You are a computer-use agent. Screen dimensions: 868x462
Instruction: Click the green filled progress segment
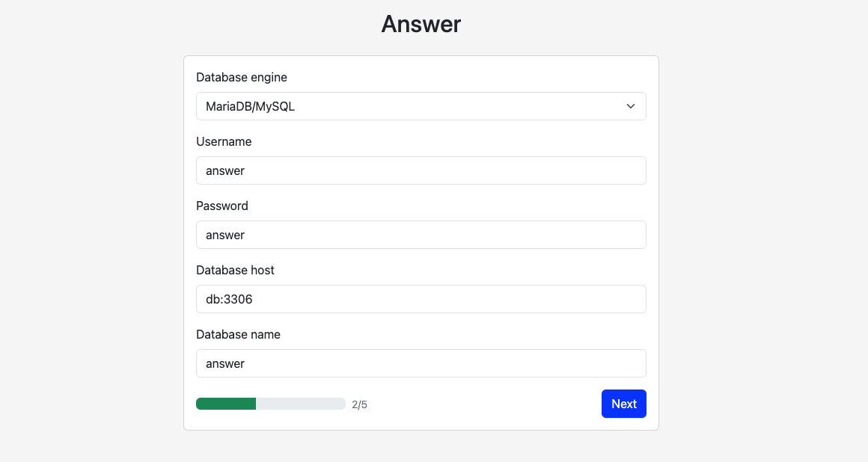tap(226, 404)
